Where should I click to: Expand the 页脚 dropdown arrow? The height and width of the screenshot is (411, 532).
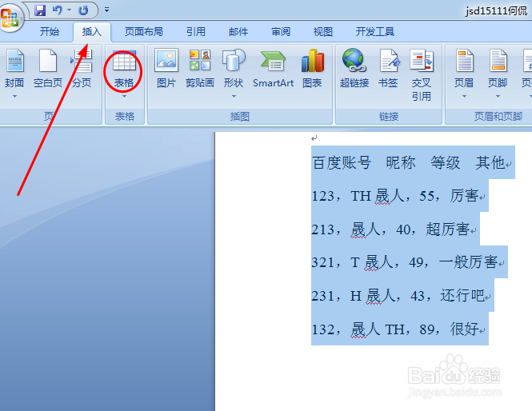(498, 96)
